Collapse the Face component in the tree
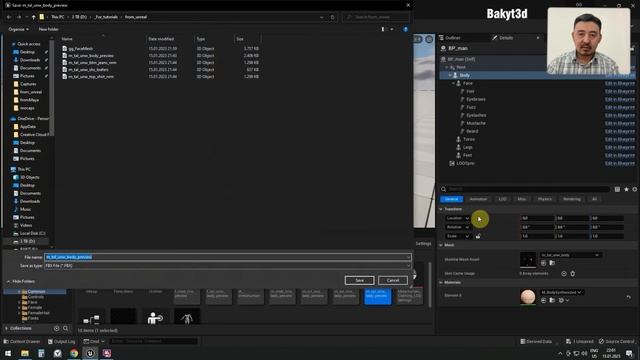Viewport: 640px width, 360px height. tap(453, 83)
